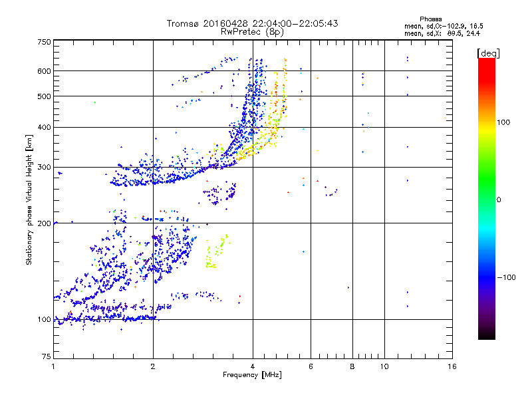This screenshot has height=399, width=532.
Task: Click the RwPretec (8p) subtitle
Action: (x=253, y=32)
